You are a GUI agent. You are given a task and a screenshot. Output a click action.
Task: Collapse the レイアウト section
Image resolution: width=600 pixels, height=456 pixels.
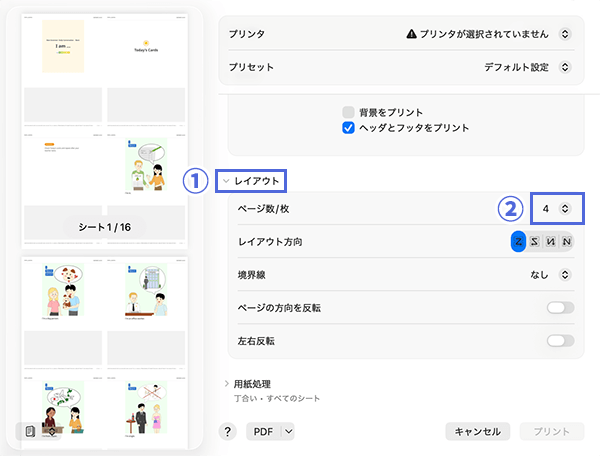[x=226, y=182]
